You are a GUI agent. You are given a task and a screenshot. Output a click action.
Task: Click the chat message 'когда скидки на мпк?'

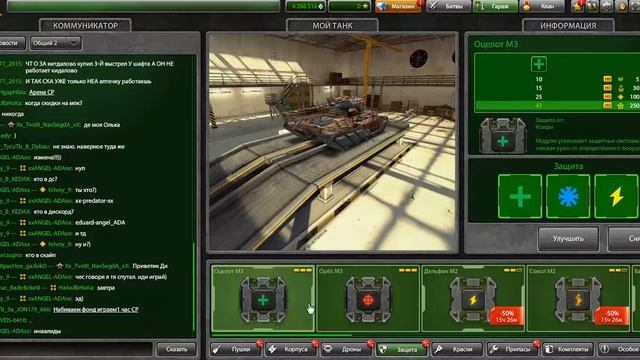pyautogui.click(x=53, y=103)
